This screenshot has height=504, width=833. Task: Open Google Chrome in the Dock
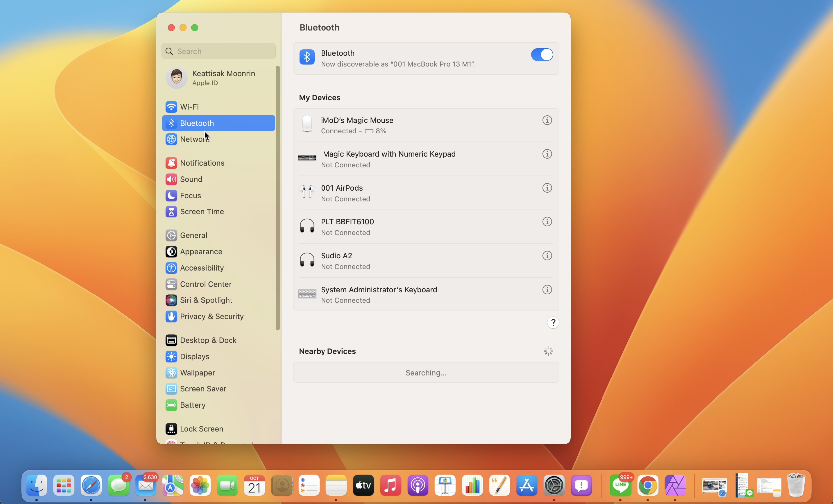647,486
